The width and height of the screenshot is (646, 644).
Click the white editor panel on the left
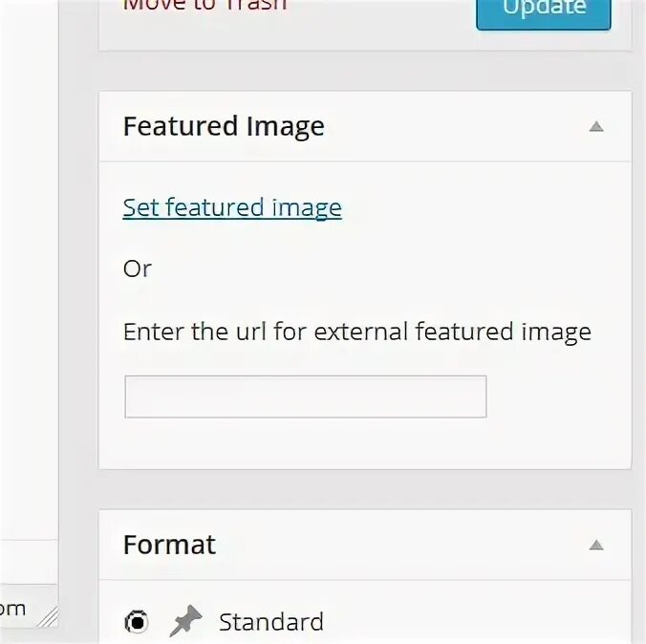[29, 268]
